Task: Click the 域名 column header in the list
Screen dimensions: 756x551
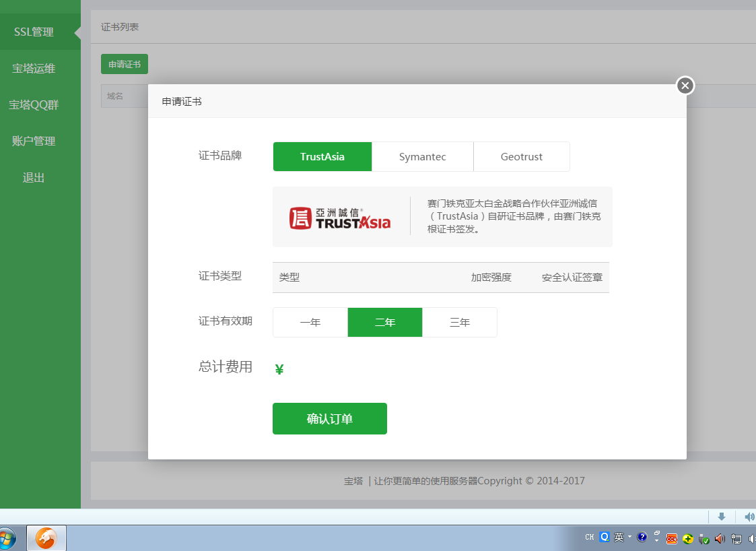Action: coord(114,96)
